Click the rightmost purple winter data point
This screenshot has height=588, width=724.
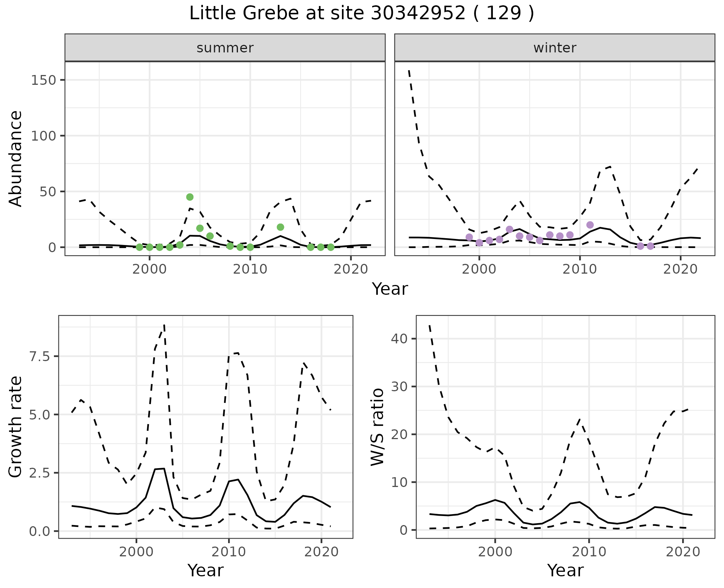650,246
